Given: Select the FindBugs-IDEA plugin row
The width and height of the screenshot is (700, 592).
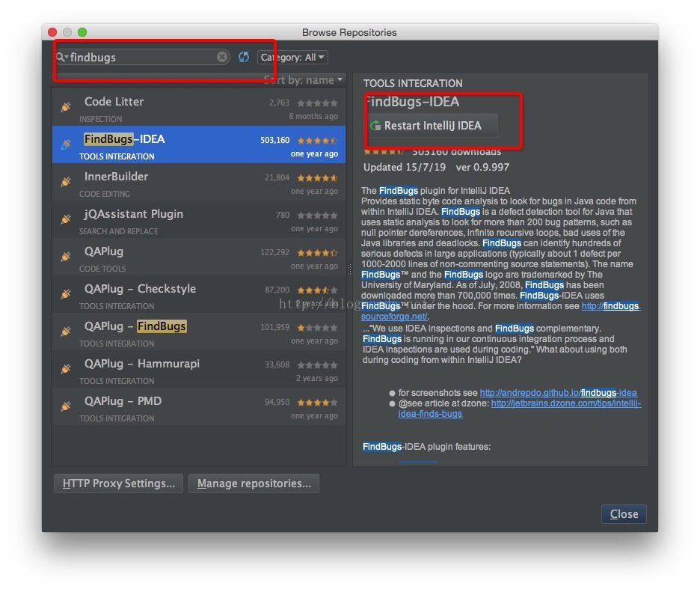Looking at the screenshot, I should tap(198, 144).
